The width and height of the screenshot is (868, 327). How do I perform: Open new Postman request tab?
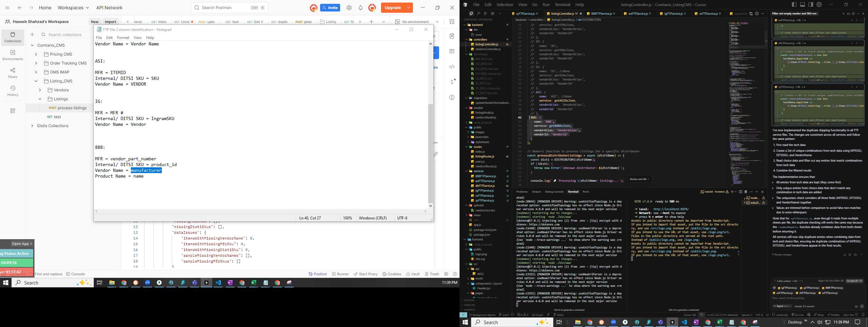(x=371, y=22)
